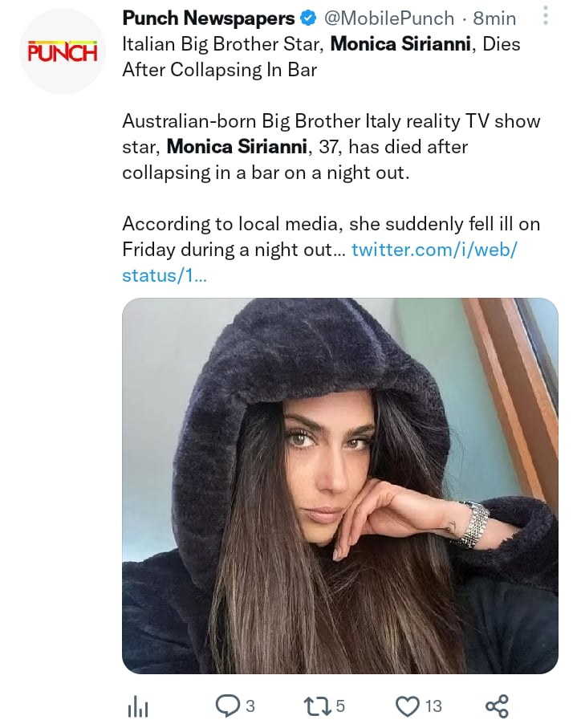The width and height of the screenshot is (577, 728).
Task: Click the blue verified badge
Action: pos(308,18)
